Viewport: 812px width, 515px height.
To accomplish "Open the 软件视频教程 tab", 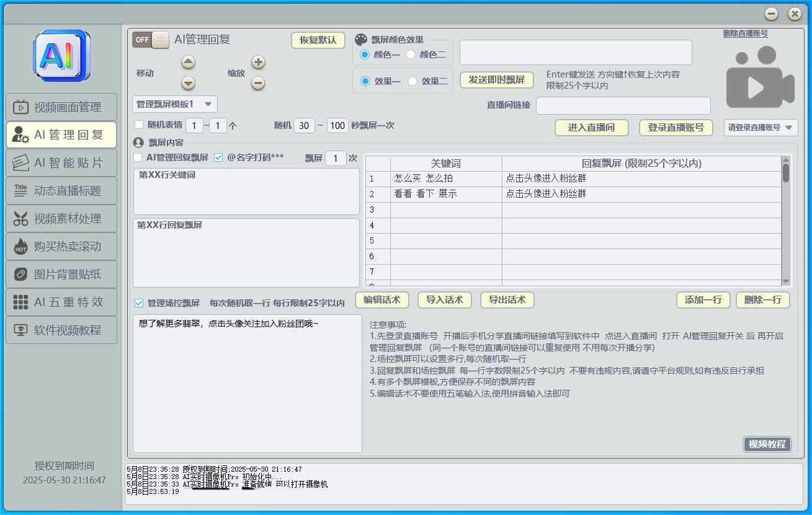I will [x=61, y=330].
